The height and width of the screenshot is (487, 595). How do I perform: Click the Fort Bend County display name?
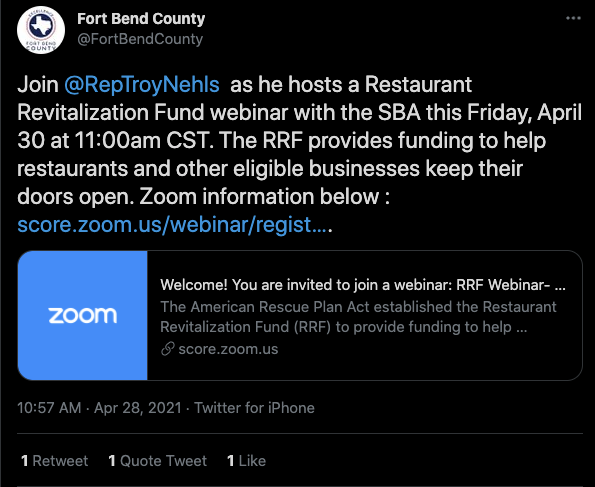tap(141, 19)
